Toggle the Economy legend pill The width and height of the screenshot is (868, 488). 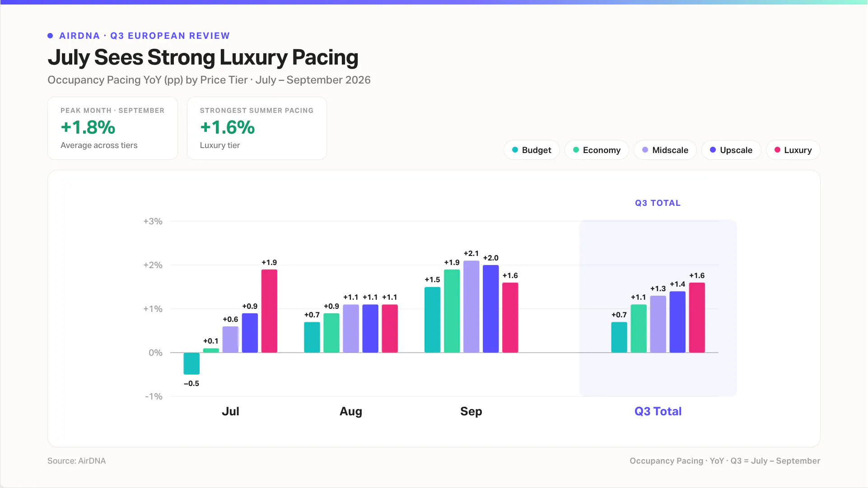click(x=597, y=150)
